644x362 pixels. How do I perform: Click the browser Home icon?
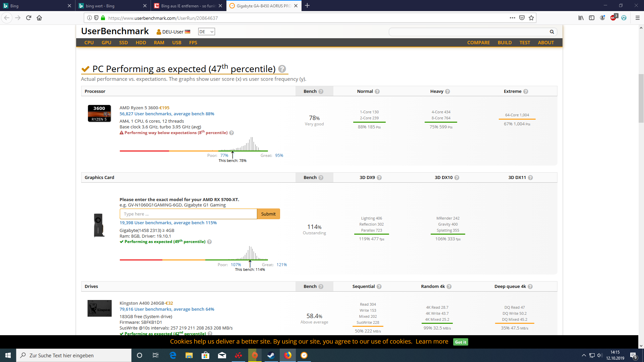(39, 18)
